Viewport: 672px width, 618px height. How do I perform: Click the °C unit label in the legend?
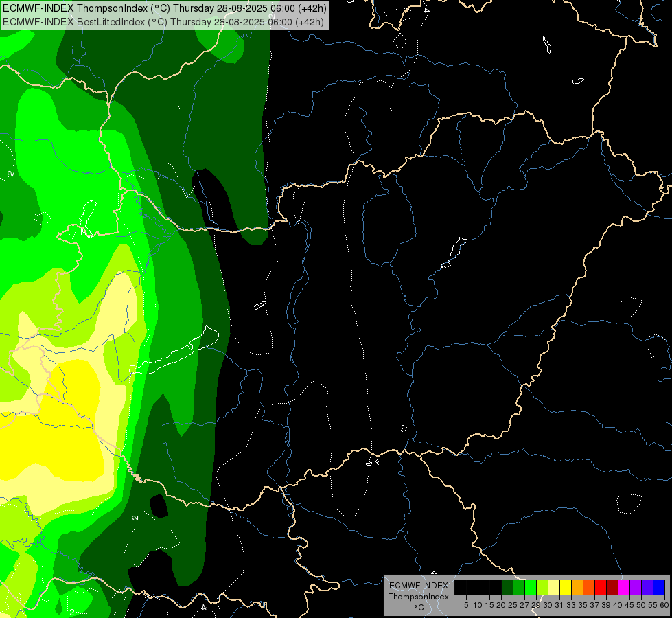click(x=419, y=607)
